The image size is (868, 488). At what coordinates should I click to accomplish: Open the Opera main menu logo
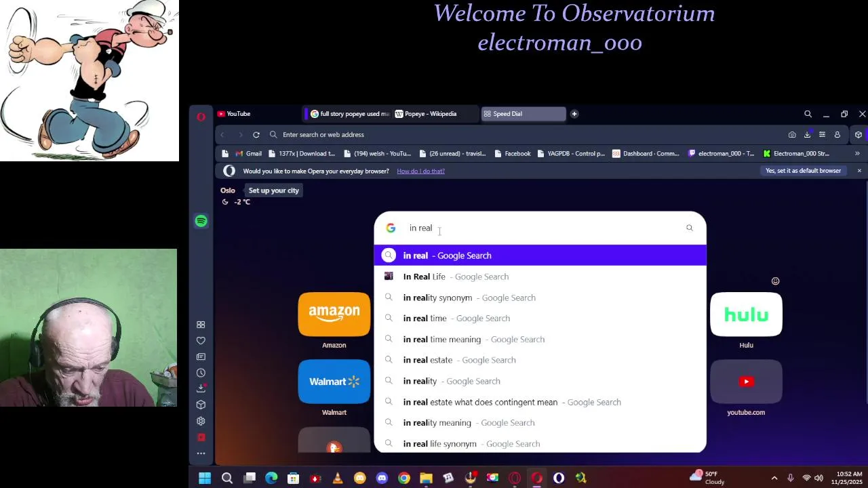click(201, 117)
